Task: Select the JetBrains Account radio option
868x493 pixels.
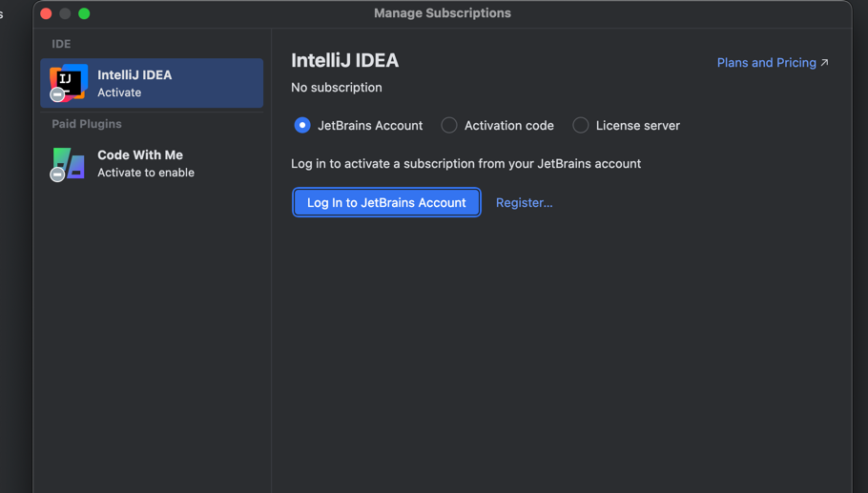Action: pyautogui.click(x=302, y=125)
